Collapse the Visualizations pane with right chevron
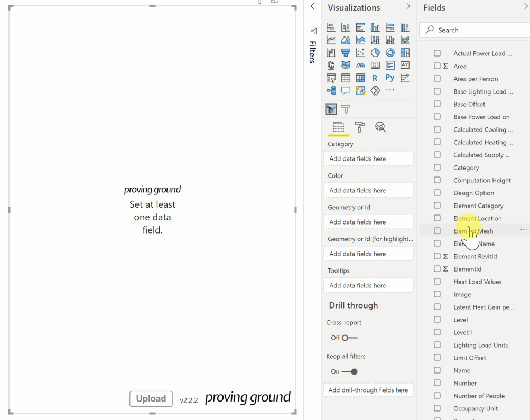 pos(408,6)
